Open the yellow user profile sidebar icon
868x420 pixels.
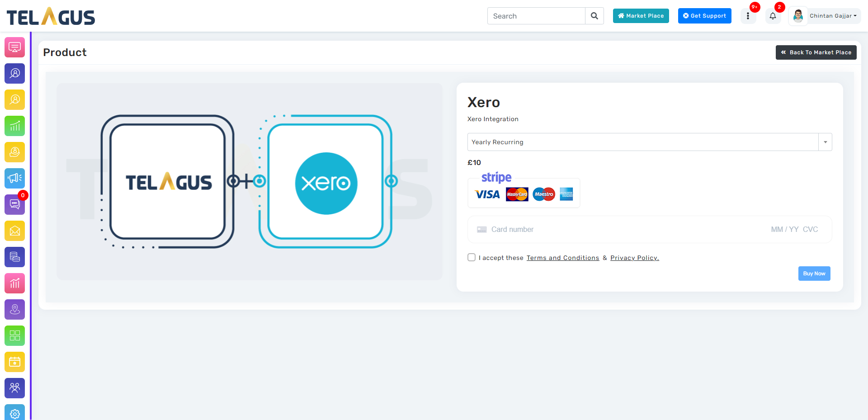coord(14,99)
